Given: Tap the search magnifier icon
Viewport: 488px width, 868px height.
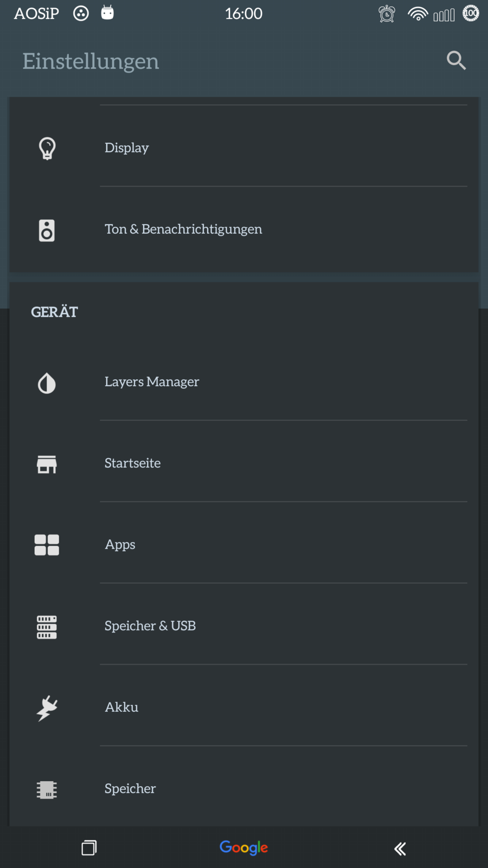Looking at the screenshot, I should pos(456,60).
